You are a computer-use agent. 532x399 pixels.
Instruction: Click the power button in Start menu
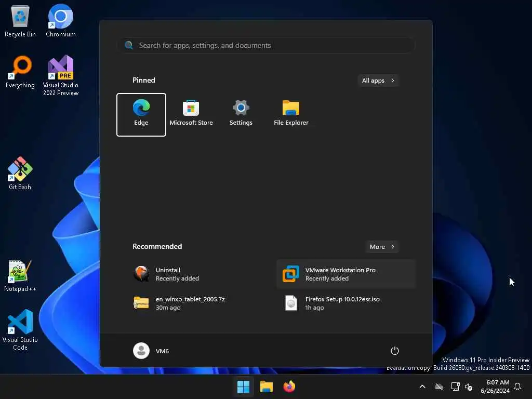tap(395, 351)
